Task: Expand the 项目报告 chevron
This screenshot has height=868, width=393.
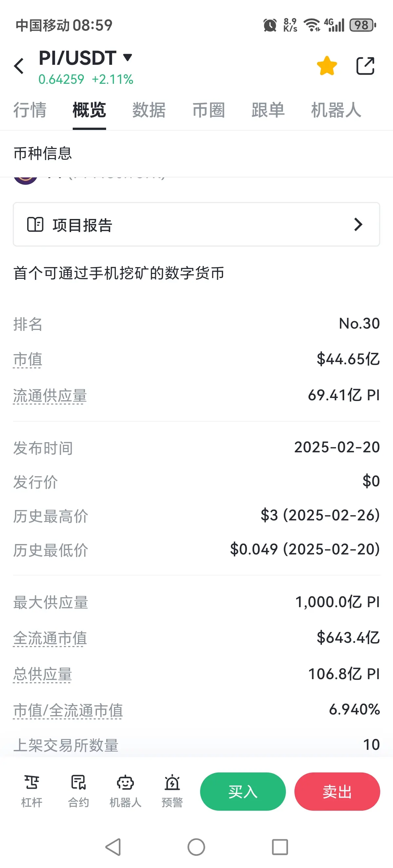Action: point(358,225)
